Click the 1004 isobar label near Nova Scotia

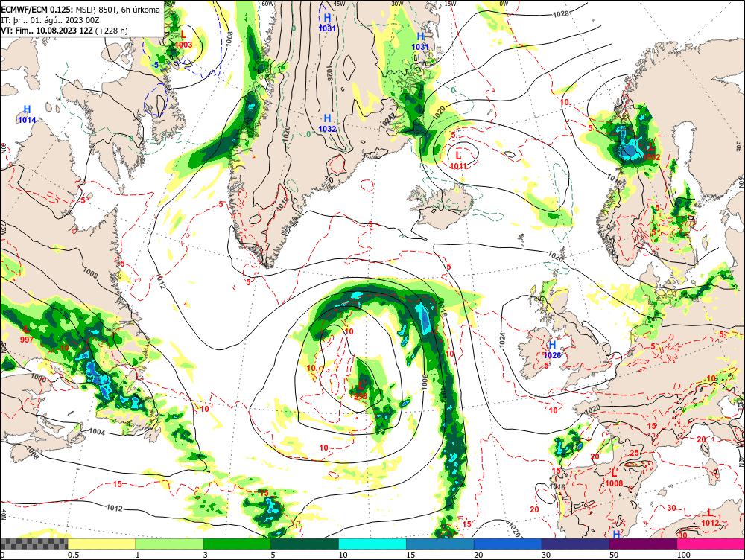point(96,432)
